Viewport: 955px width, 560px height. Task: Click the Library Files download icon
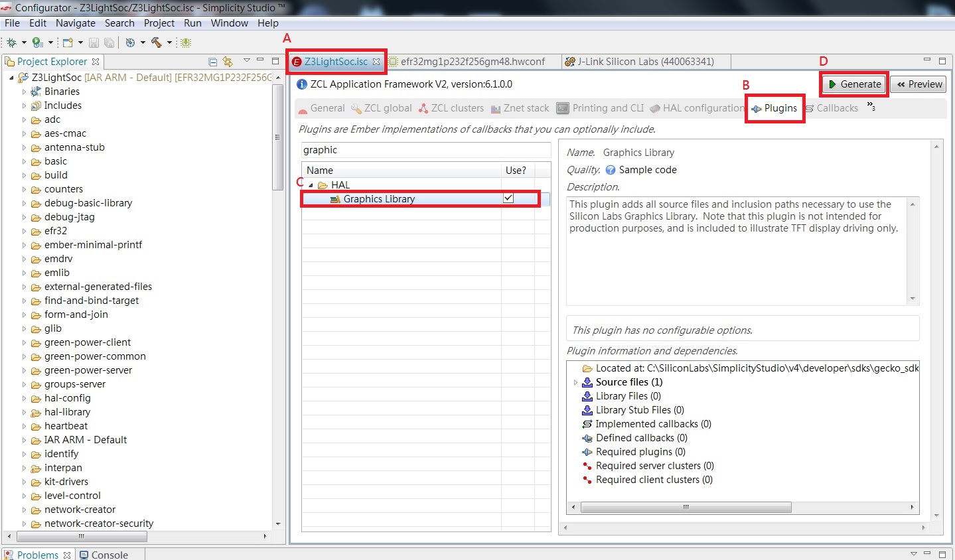(x=587, y=396)
